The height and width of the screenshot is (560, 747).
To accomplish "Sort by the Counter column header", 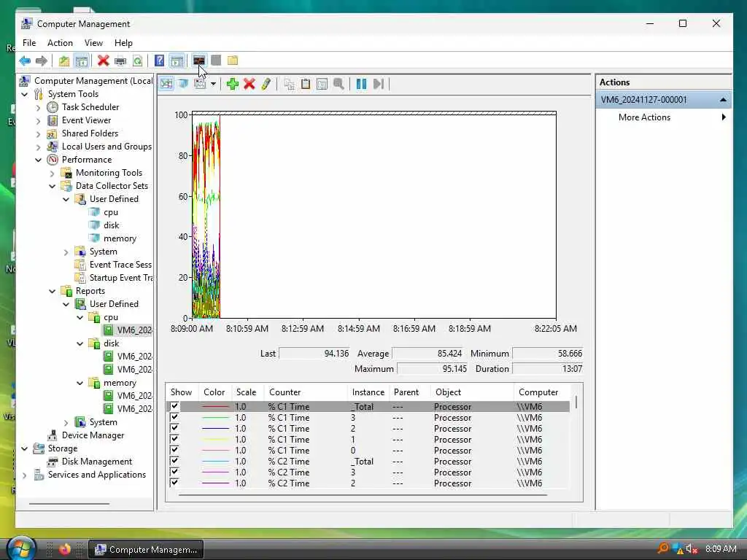I will (306, 392).
